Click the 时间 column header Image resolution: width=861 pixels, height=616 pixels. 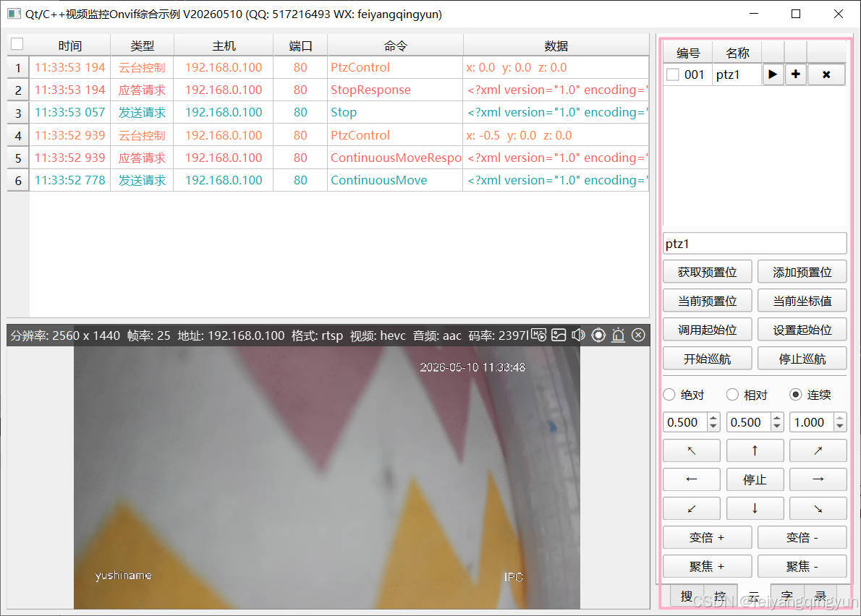coord(69,46)
